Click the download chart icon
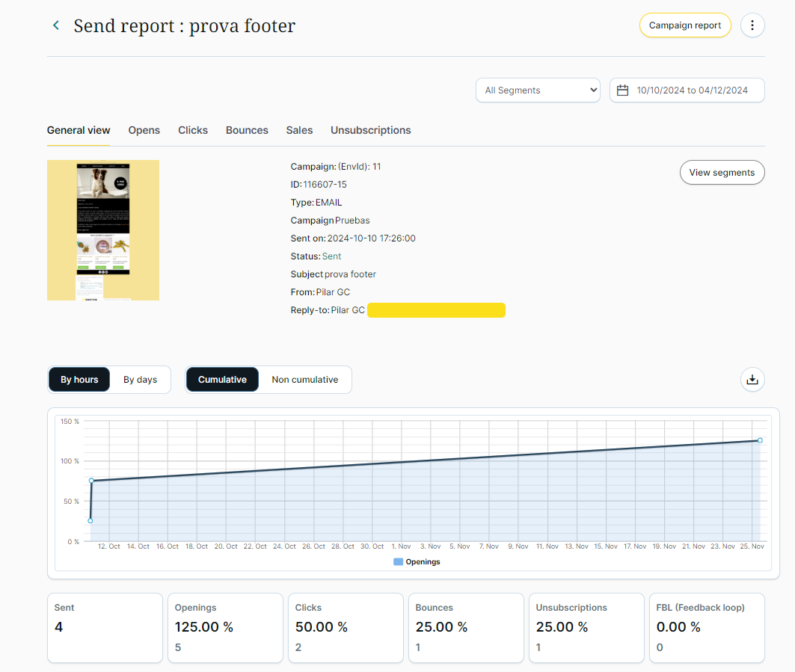This screenshot has width=795, height=672. coord(752,380)
